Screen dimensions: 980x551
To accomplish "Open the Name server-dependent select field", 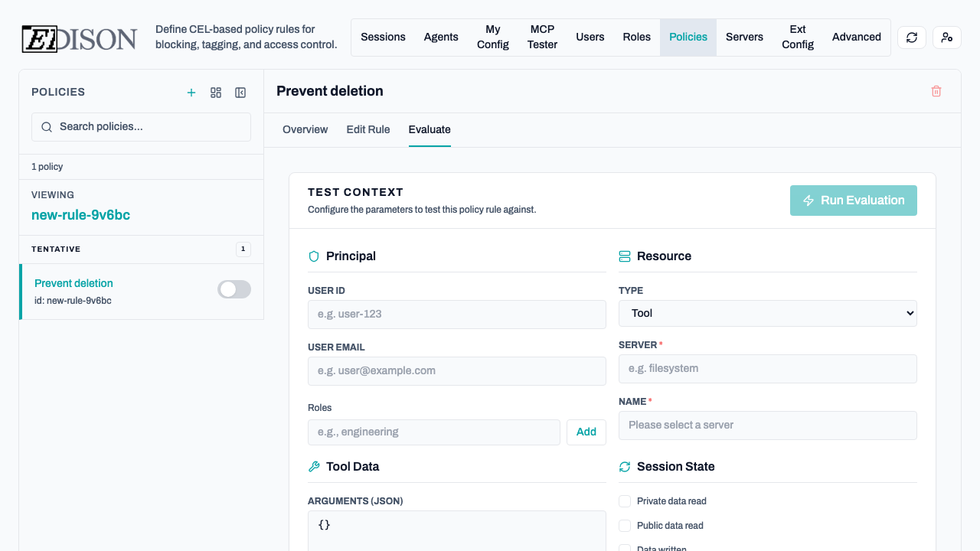I will coord(767,425).
